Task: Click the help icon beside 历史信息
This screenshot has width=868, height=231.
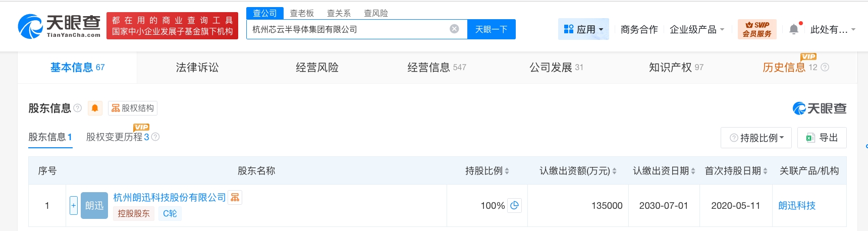Action: (825, 67)
